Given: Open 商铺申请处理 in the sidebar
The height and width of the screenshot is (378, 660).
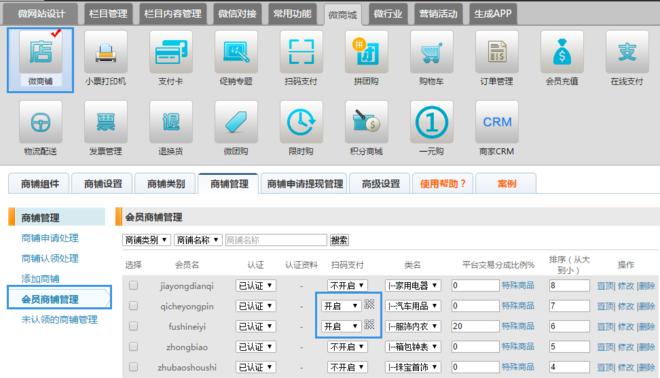Looking at the screenshot, I should (50, 238).
